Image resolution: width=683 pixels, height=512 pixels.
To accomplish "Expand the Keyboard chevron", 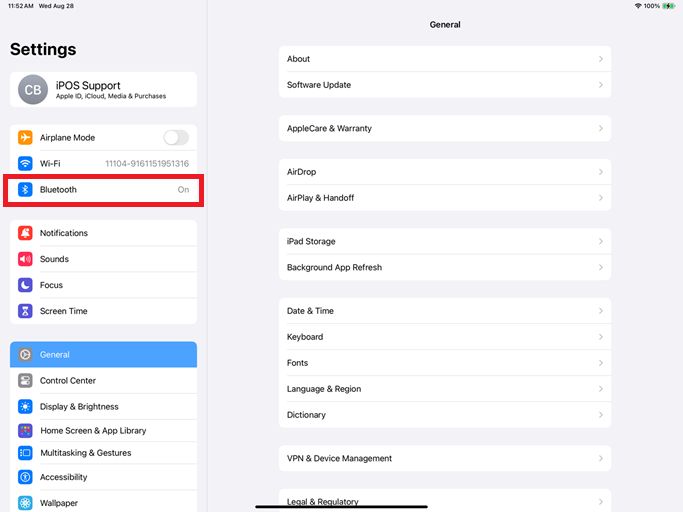I will (601, 337).
